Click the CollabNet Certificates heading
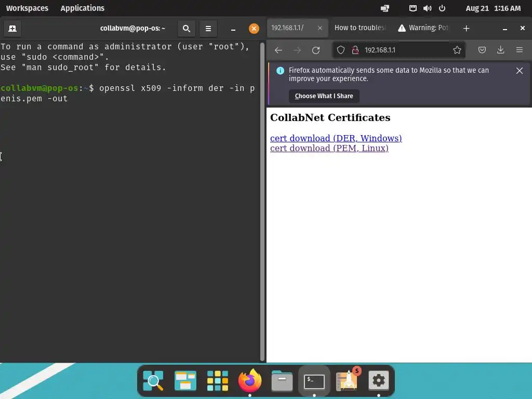This screenshot has height=399, width=532. [330, 117]
